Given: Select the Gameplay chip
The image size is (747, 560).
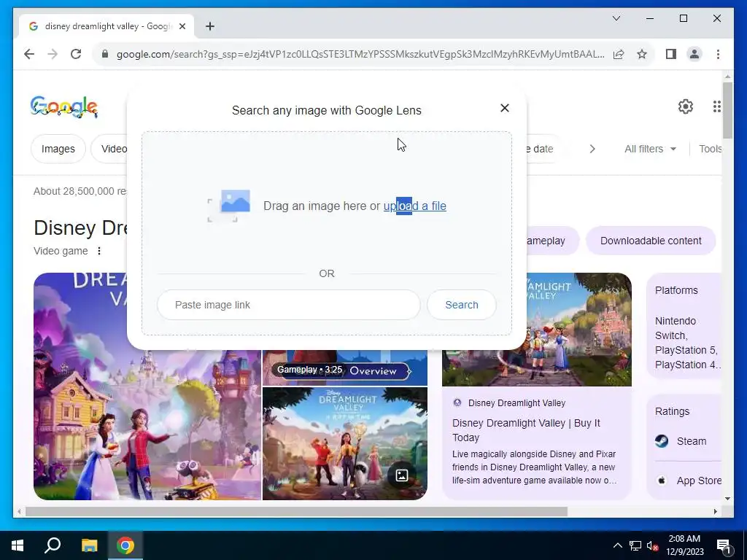Looking at the screenshot, I should coord(553,241).
